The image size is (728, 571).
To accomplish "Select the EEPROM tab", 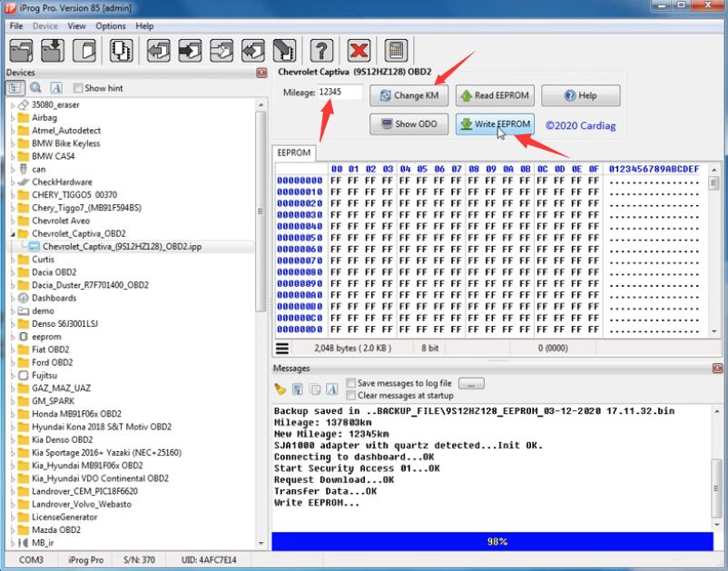I will coord(294,153).
